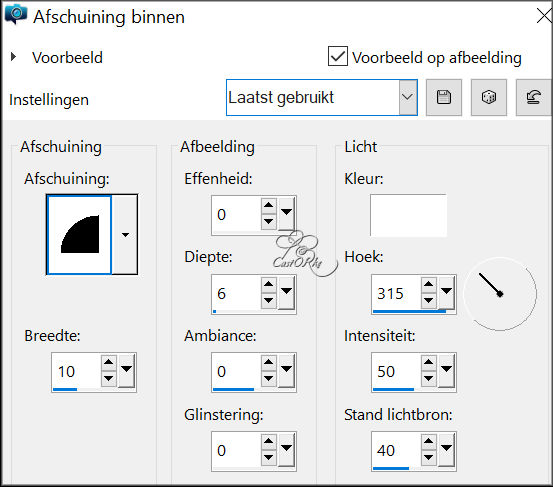Viewport: 553px width, 487px height.
Task: Close the Afschuining binnen dialog
Action: coord(543,16)
